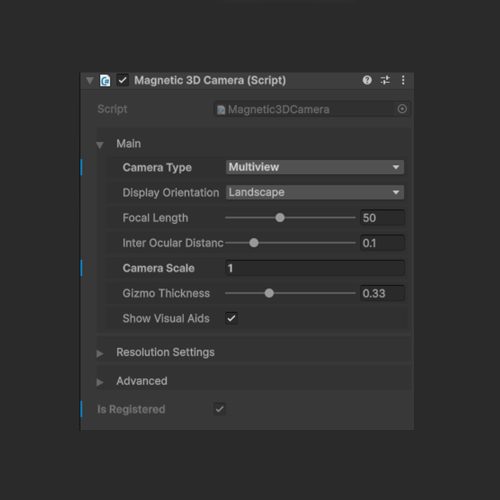Open the Camera Type Multiview dropdown
This screenshot has height=500, width=500.
click(315, 167)
